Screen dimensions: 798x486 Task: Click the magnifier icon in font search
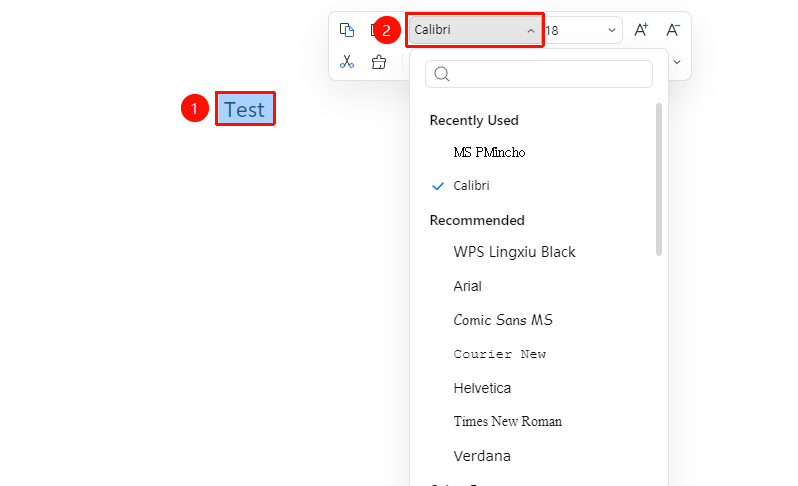(442, 74)
